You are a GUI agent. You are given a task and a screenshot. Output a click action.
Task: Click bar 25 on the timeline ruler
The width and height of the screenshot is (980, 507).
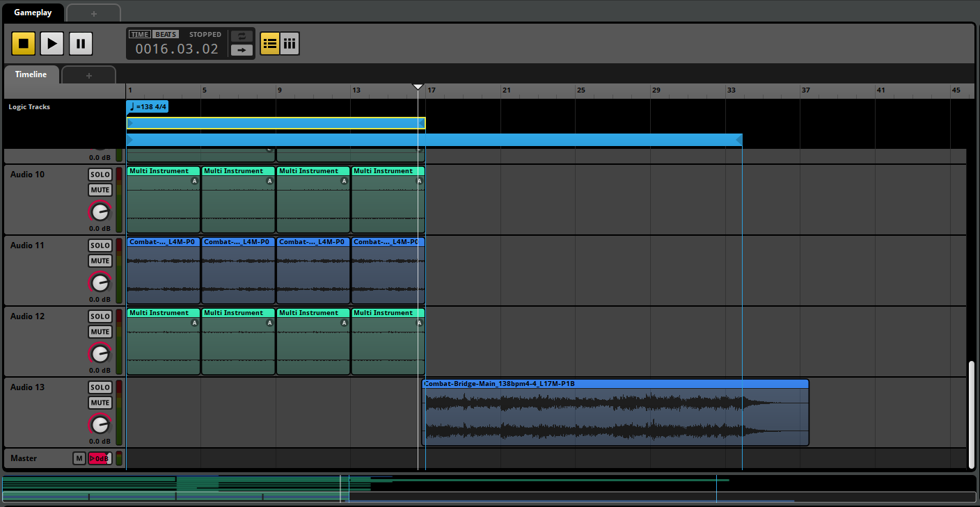point(580,90)
